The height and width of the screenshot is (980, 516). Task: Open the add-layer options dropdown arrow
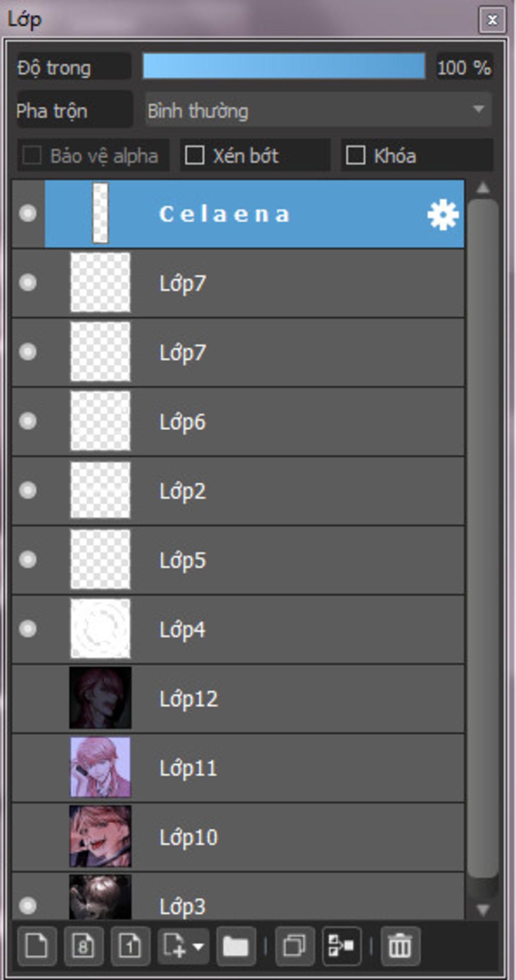(198, 946)
